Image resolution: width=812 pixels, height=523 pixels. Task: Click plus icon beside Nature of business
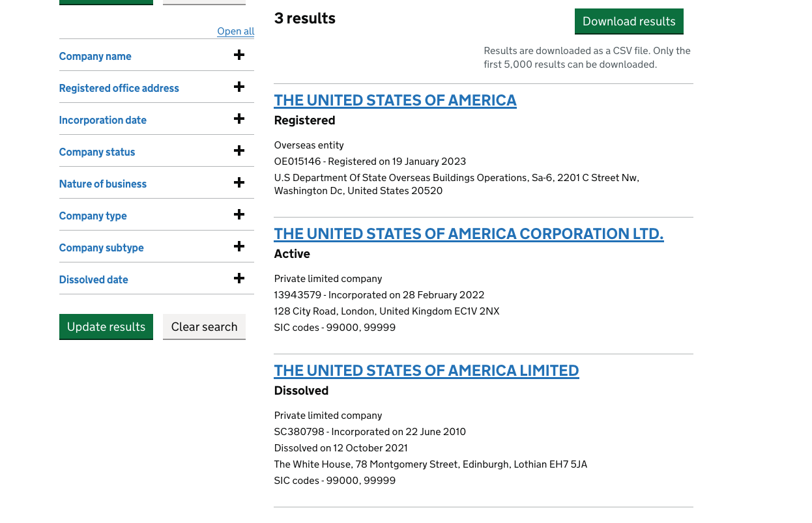(x=239, y=183)
